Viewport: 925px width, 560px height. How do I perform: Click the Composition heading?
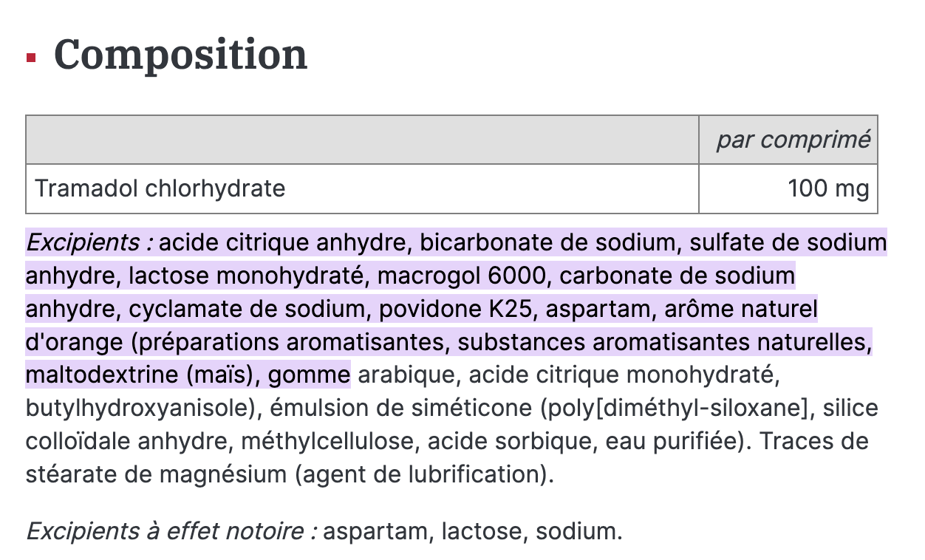pyautogui.click(x=180, y=55)
